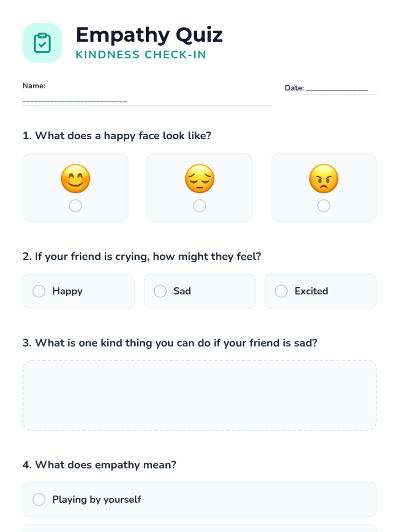Click the Excited answer card label

pyautogui.click(x=311, y=291)
